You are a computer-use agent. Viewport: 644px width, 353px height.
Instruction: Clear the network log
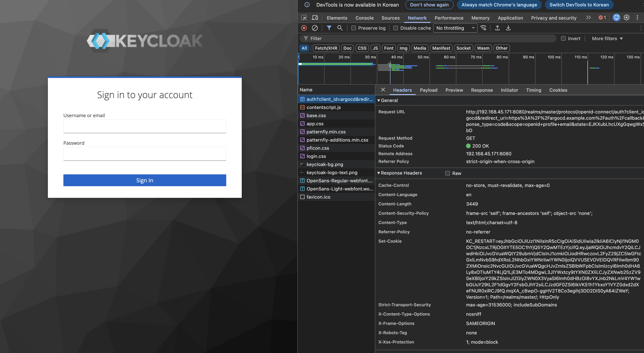click(x=315, y=28)
